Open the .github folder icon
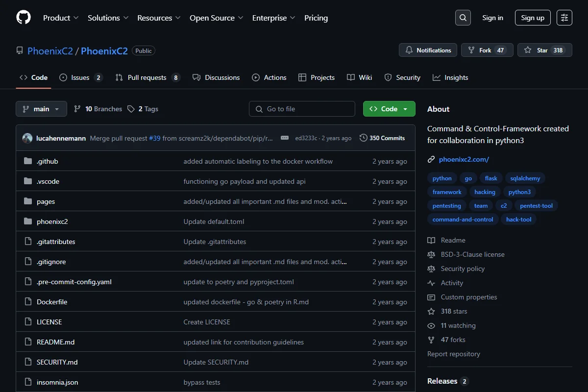Viewport: 588px width, 392px height. 28,161
